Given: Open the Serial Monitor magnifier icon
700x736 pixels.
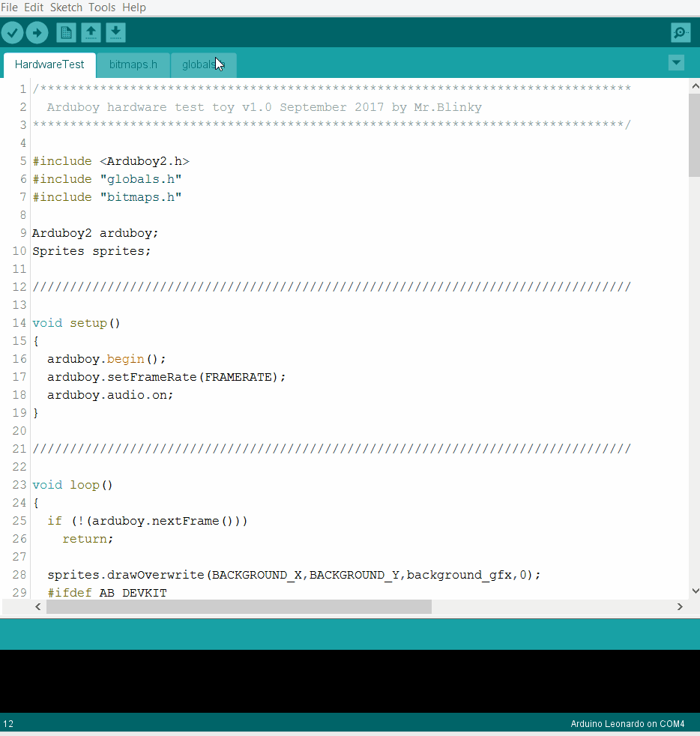Looking at the screenshot, I should [681, 33].
